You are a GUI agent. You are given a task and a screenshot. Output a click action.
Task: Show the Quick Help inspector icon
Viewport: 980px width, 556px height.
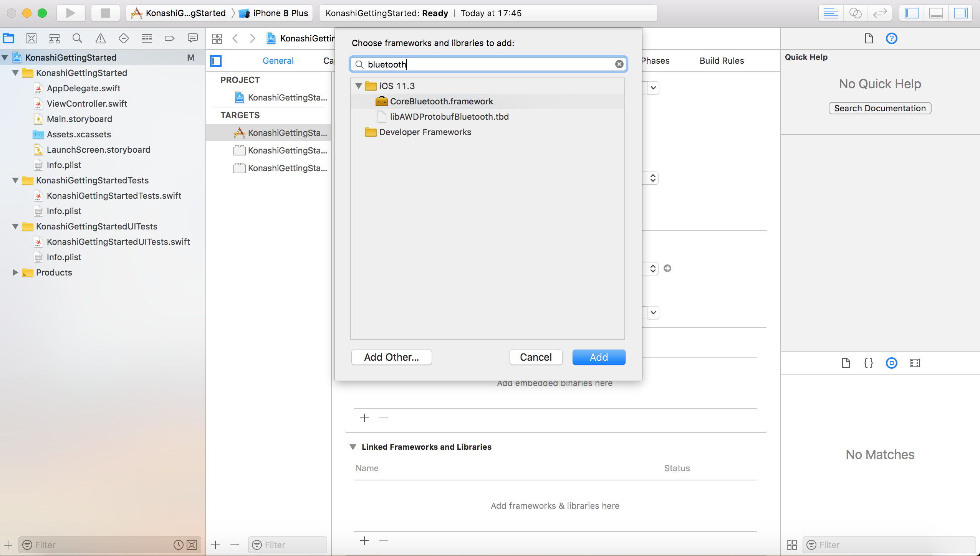point(891,38)
